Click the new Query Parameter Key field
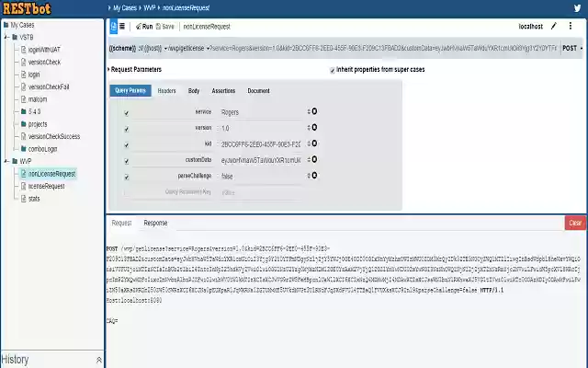Screen dimensions: 588x368 click(172, 192)
